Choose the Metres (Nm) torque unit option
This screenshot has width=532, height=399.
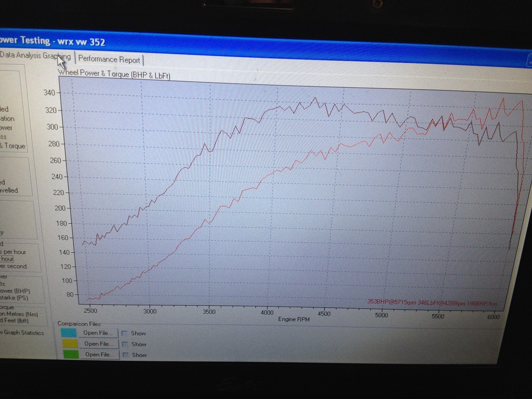point(16,313)
